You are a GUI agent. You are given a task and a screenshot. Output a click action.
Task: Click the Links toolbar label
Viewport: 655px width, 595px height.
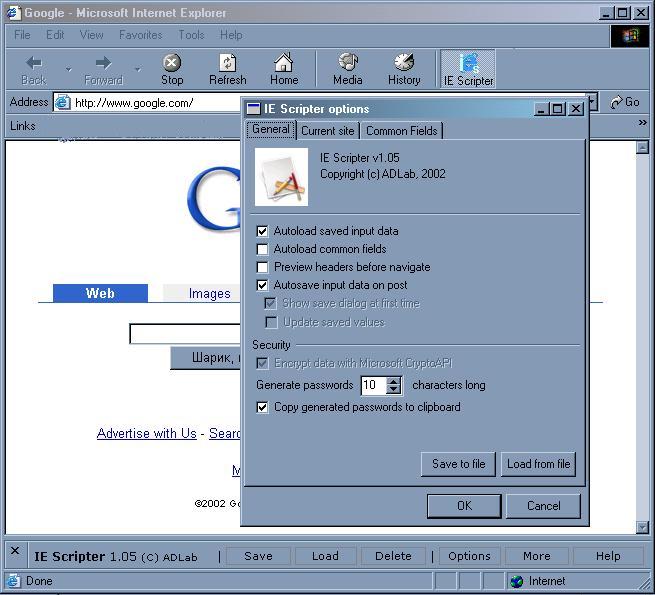[x=23, y=126]
